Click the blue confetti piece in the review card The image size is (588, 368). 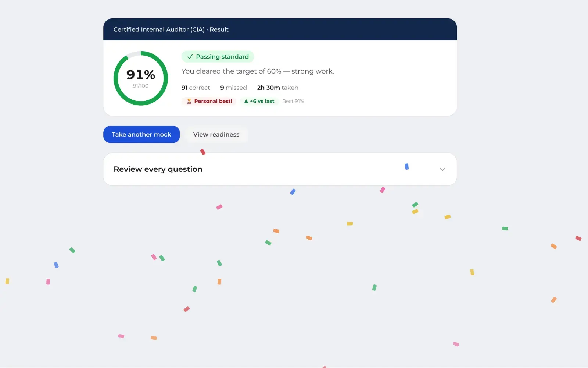pos(406,167)
